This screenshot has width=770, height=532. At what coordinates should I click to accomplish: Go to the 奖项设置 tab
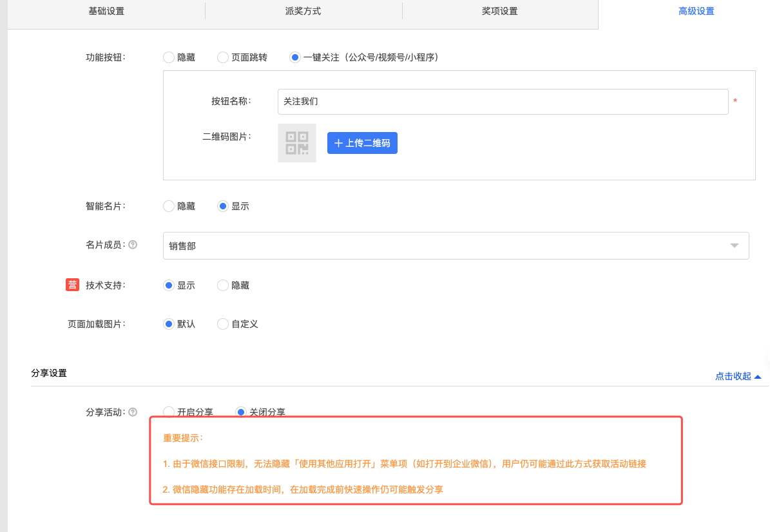point(499,11)
